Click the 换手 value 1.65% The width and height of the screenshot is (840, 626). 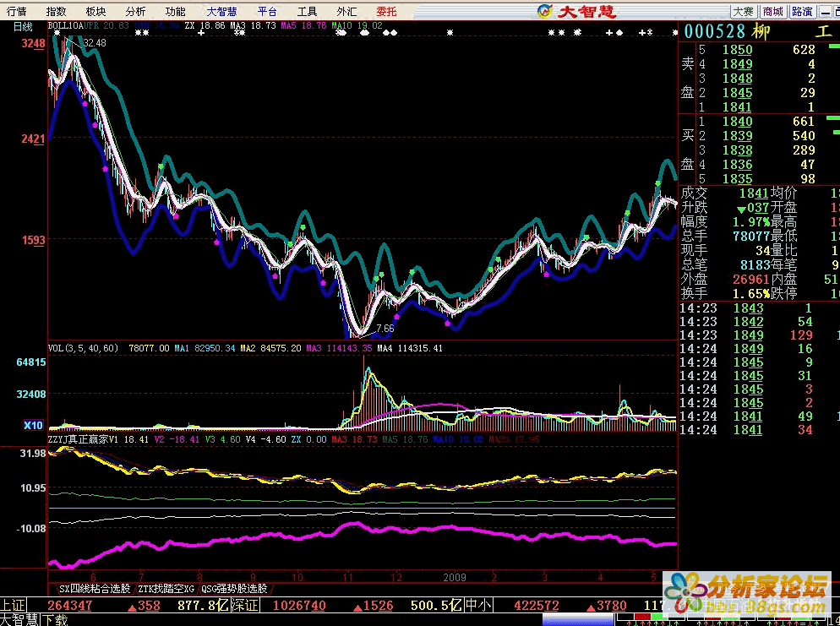tap(751, 293)
